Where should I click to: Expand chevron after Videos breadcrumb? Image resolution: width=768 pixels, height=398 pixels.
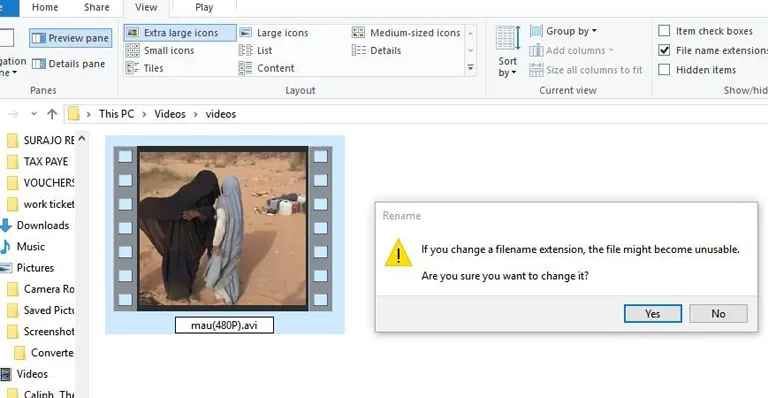[195, 115]
